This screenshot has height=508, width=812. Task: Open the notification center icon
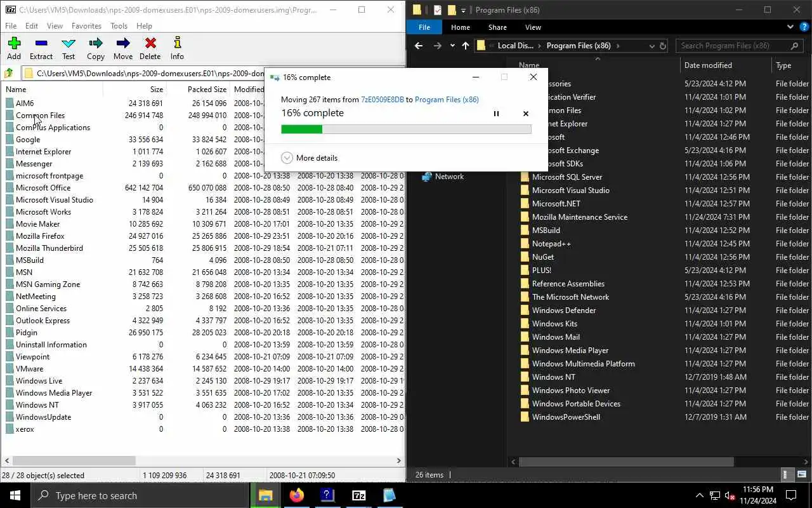(x=791, y=495)
